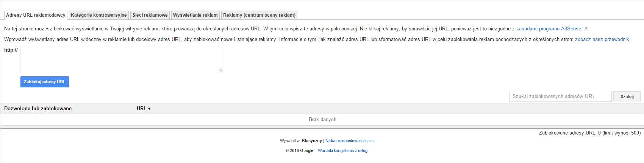Select the Klasyczny view option
644x163 pixels.
coord(312,141)
